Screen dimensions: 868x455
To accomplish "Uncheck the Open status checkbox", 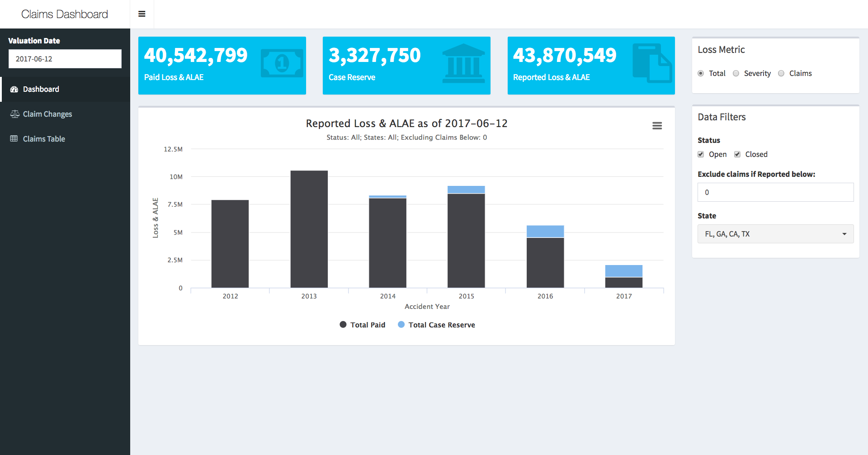I will (701, 154).
